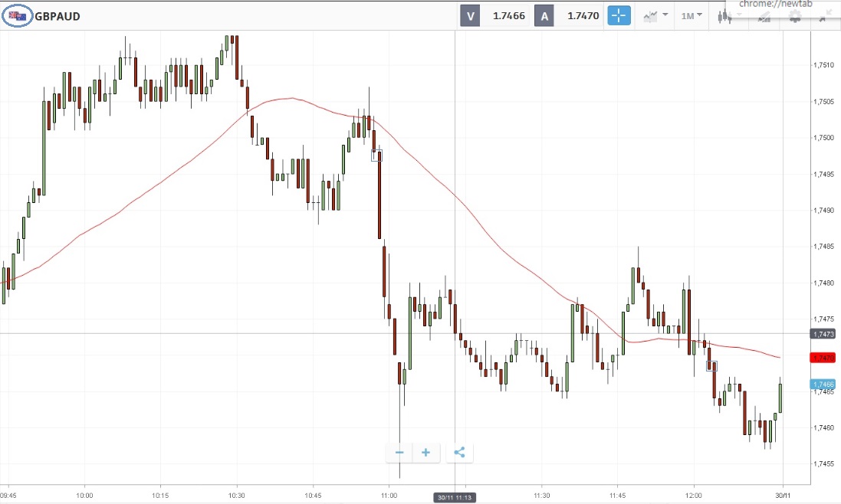841x504 pixels.
Task: Click the V sell button
Action: [x=470, y=15]
